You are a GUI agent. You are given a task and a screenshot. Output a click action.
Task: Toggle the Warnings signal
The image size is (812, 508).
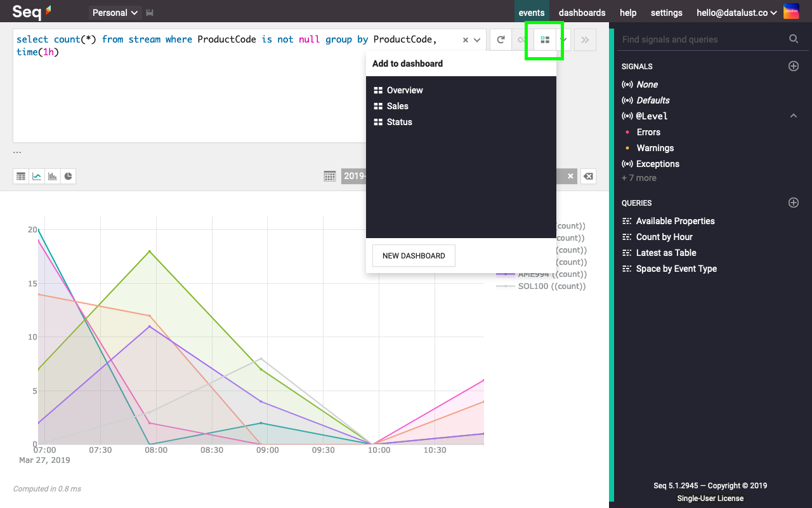coord(655,148)
